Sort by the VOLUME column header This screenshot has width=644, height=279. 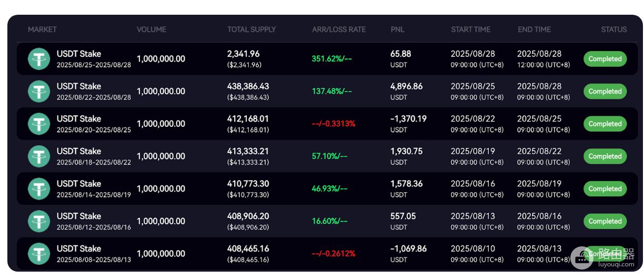pos(152,29)
